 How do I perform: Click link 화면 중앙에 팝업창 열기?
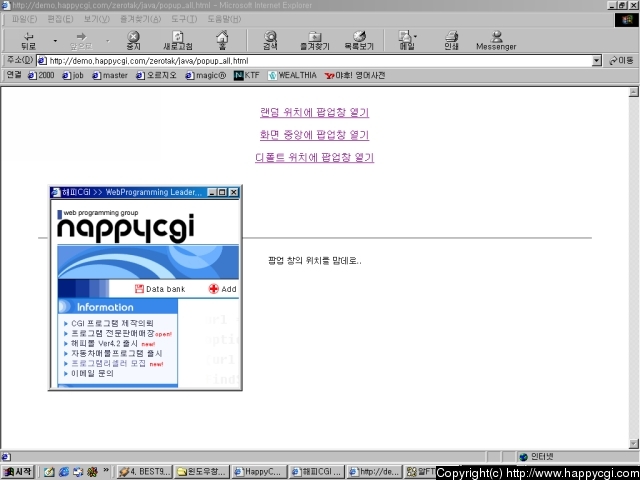tap(315, 135)
